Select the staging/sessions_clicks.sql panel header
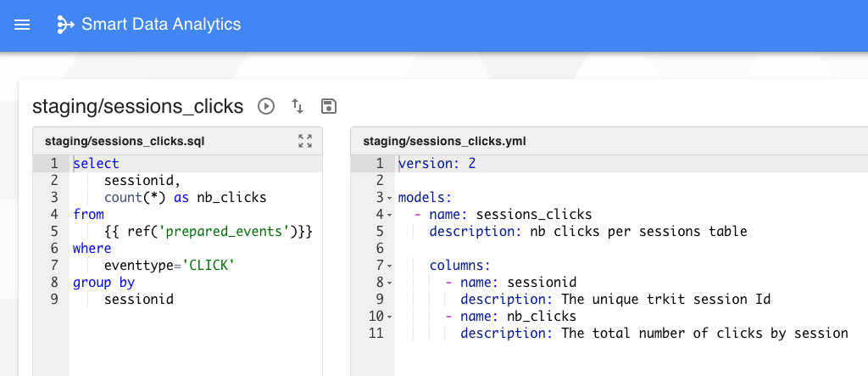868x376 pixels. [125, 141]
